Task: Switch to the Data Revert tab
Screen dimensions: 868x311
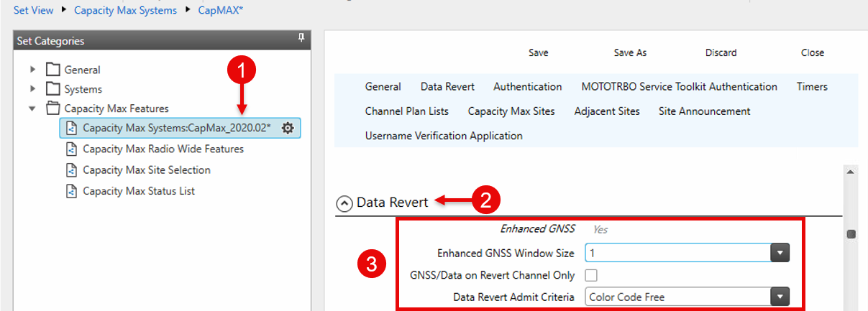Action: click(447, 86)
